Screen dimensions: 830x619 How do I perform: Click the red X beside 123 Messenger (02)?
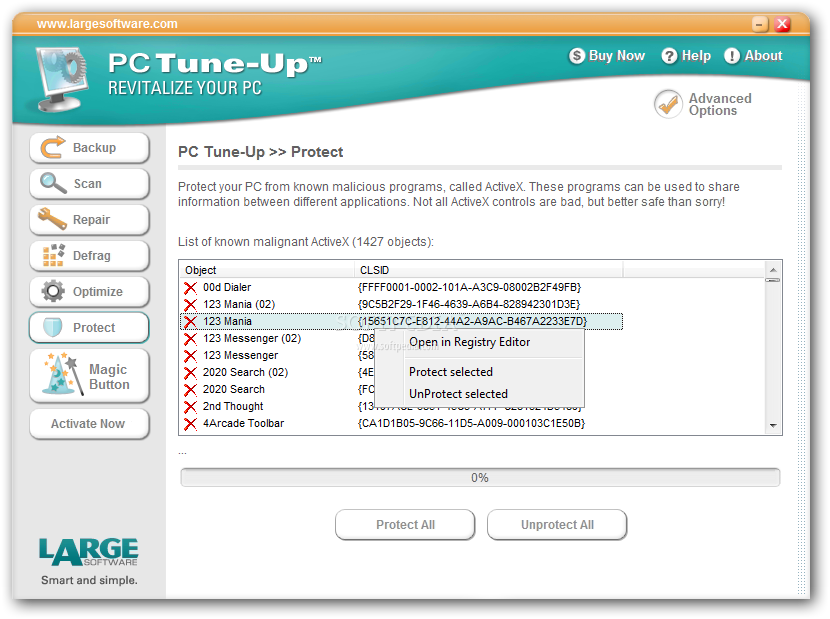pyautogui.click(x=190, y=338)
